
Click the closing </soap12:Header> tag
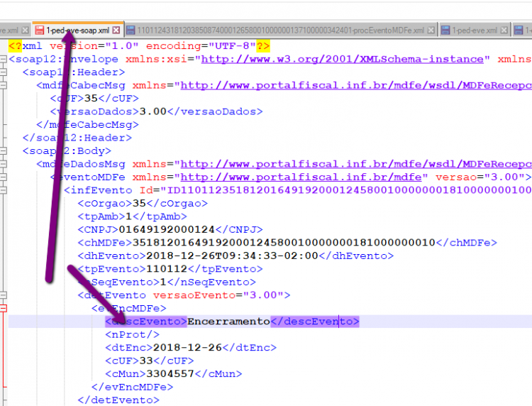77,138
